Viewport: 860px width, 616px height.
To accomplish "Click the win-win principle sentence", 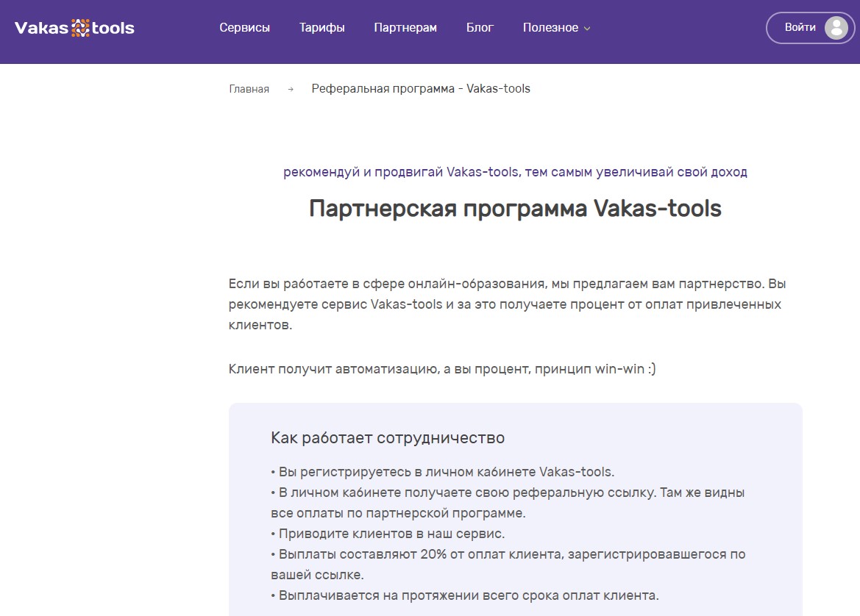I will (x=442, y=369).
